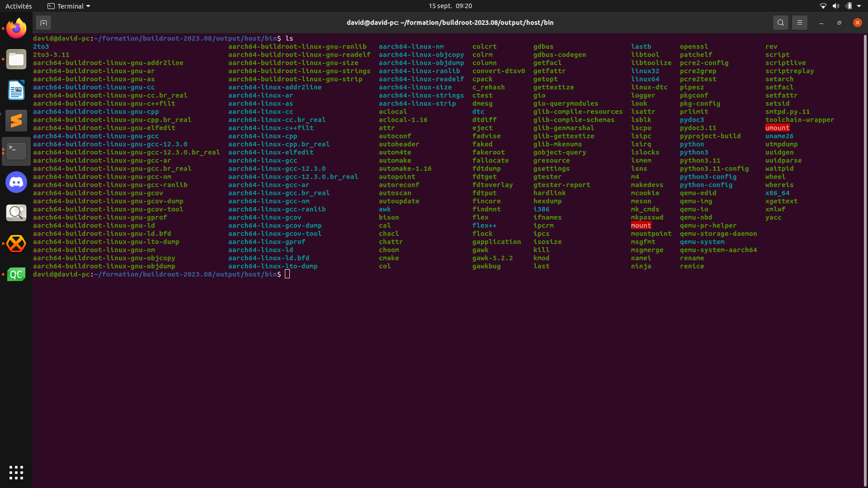The height and width of the screenshot is (488, 868).
Task: Open terminal hamburger menu
Action: point(799,23)
